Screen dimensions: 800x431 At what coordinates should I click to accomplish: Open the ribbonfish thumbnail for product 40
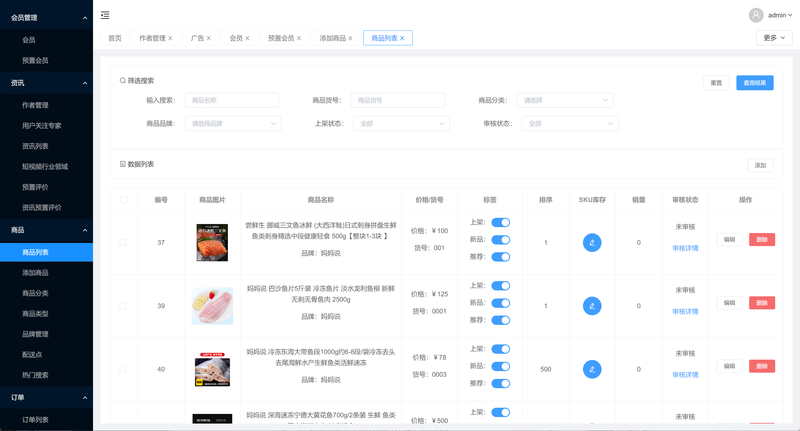pos(212,369)
